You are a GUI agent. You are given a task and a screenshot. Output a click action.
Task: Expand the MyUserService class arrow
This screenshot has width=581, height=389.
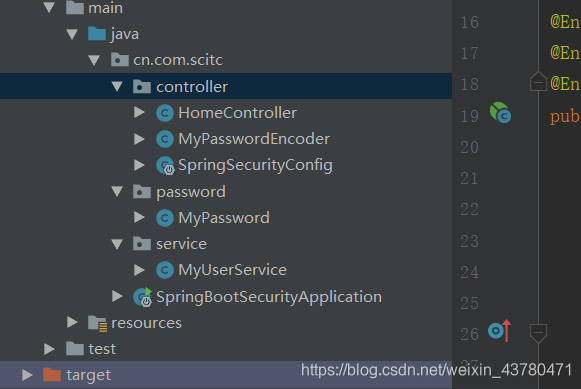pyautogui.click(x=139, y=270)
